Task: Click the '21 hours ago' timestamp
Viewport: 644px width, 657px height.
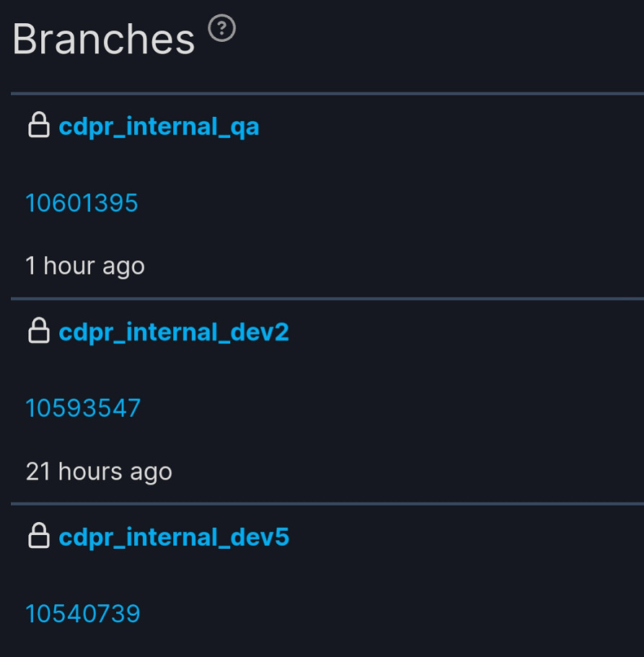Action: click(99, 472)
